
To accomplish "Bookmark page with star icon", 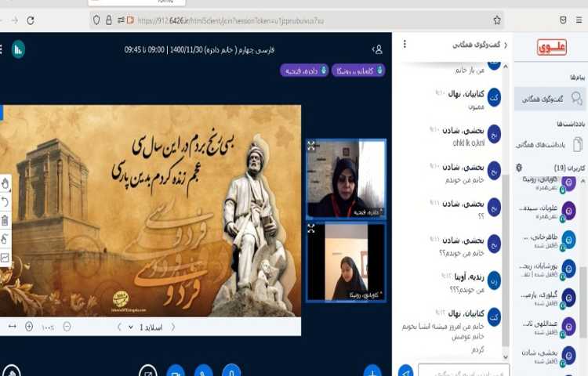I will click(497, 20).
